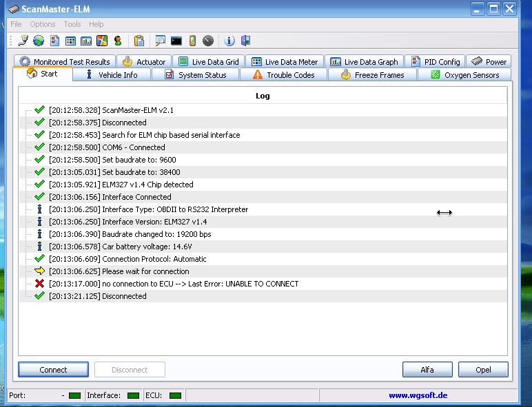Select log row 'Interface Type: OBDII to RS232 Interpreter'
The image size is (532, 407).
tap(263, 209)
